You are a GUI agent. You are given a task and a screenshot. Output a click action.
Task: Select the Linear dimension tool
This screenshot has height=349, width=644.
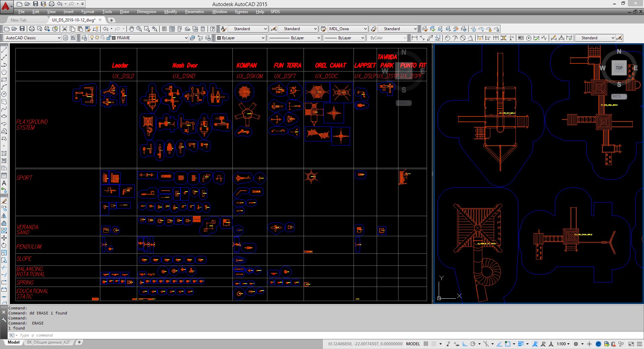pos(415,38)
